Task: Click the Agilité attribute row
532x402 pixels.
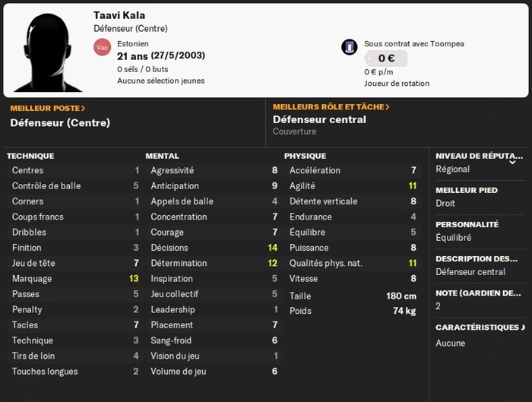Action: click(x=353, y=185)
